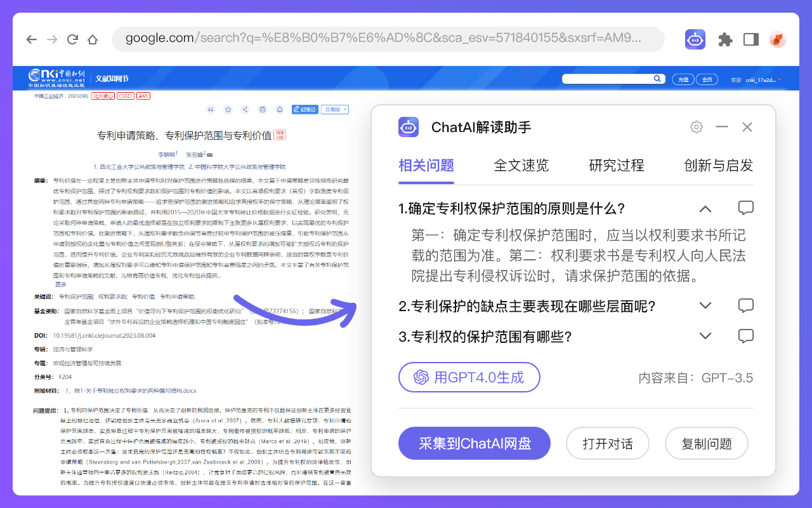Collapse the first question's answer
This screenshot has height=508, width=812.
click(x=705, y=208)
